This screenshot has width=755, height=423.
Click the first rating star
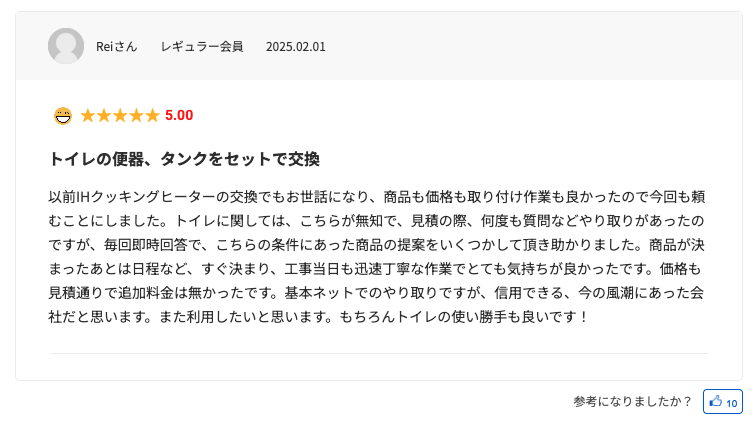coord(88,116)
